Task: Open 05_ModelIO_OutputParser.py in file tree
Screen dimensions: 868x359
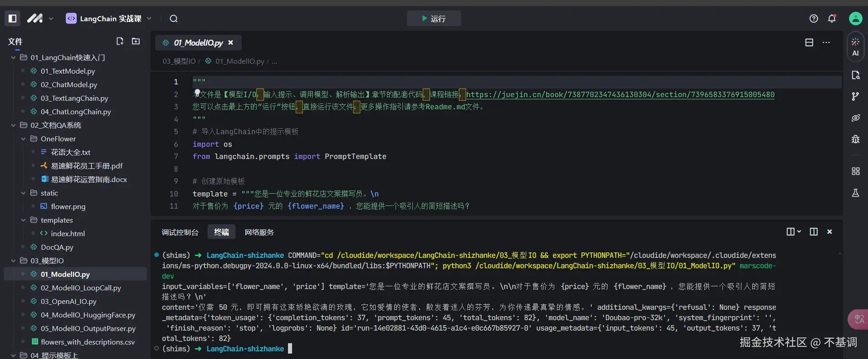Action: pyautogui.click(x=88, y=329)
